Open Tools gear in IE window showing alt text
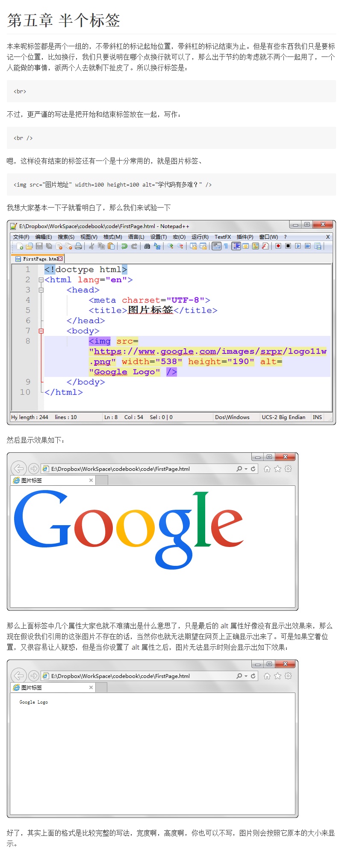This screenshot has height=868, width=342. tap(288, 676)
